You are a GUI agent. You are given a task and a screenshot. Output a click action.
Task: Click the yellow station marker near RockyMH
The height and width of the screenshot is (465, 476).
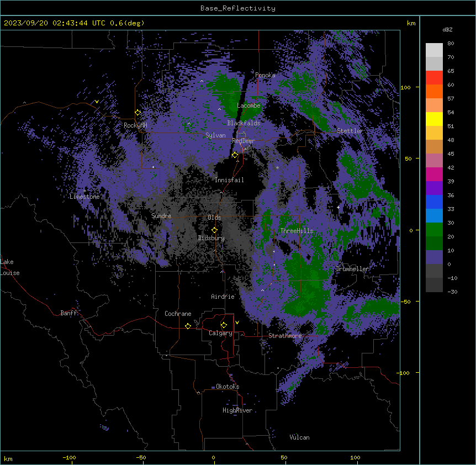(x=138, y=113)
